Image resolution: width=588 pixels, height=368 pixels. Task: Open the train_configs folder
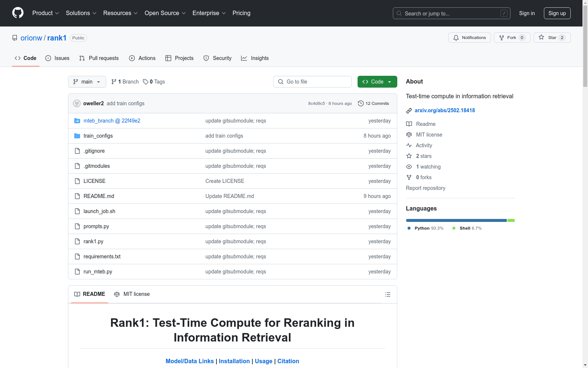[x=98, y=136]
